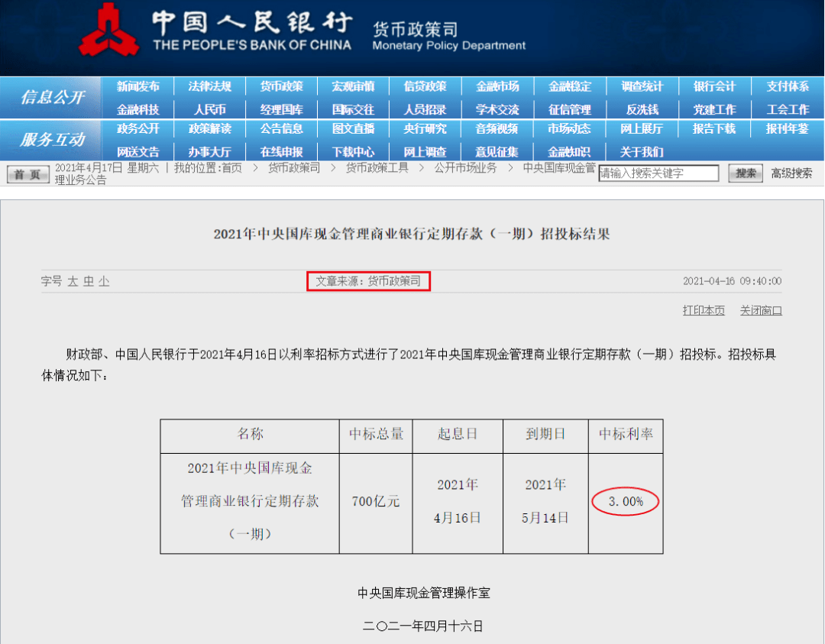Follow the 货币政策工具 breadcrumb link

(x=377, y=168)
